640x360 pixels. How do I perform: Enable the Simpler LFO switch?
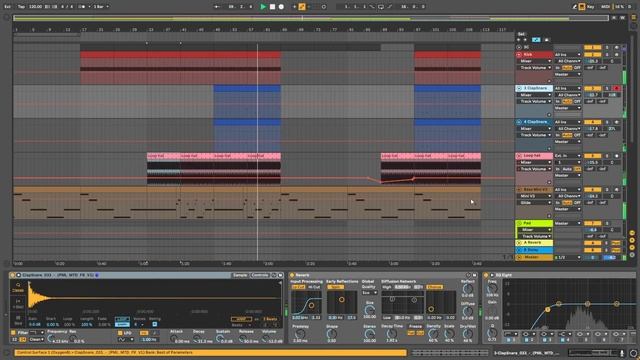120,333
